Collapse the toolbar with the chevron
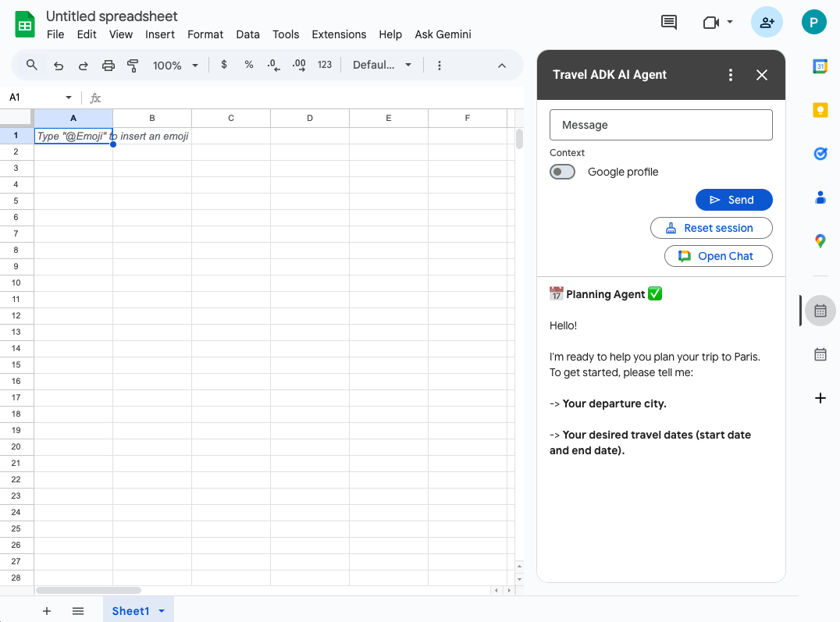The width and height of the screenshot is (840, 622). click(502, 66)
